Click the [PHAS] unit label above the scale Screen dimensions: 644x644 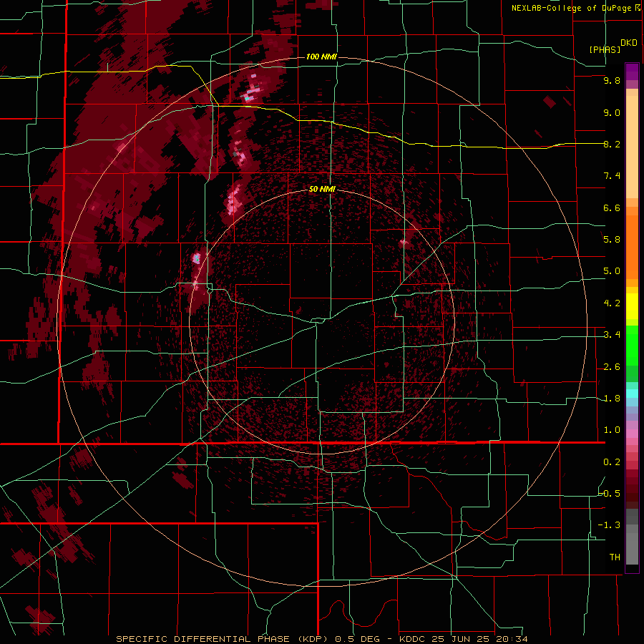tap(605, 49)
